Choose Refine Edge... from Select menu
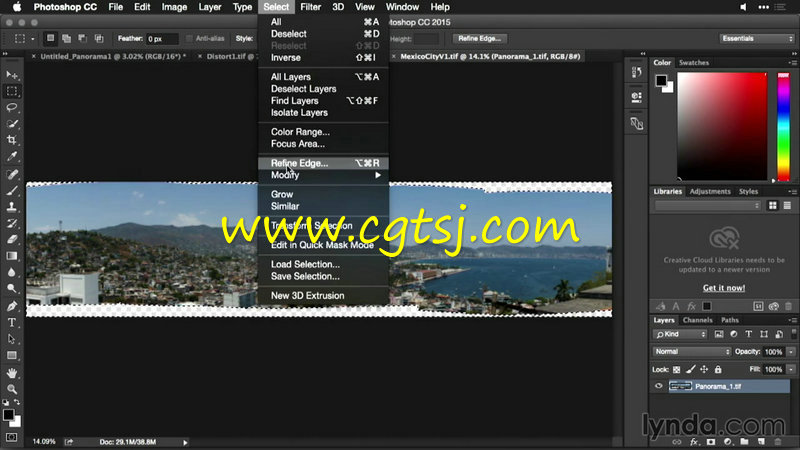 coord(323,163)
